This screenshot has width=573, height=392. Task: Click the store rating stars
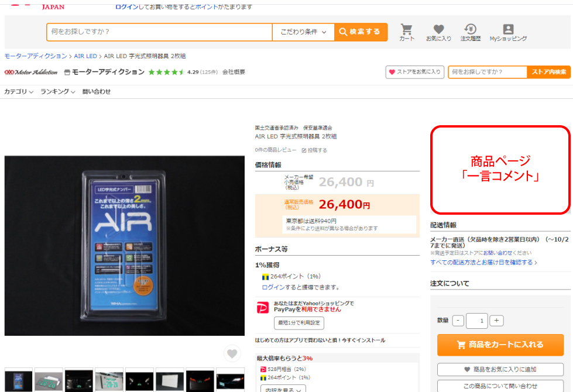coord(166,72)
